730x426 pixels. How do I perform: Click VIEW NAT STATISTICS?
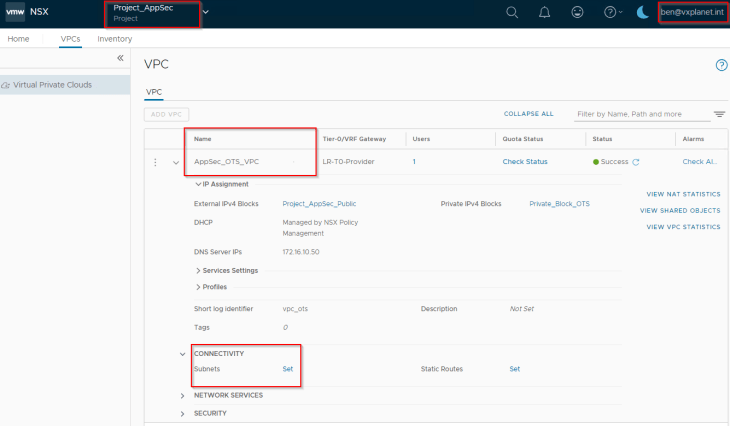point(683,194)
